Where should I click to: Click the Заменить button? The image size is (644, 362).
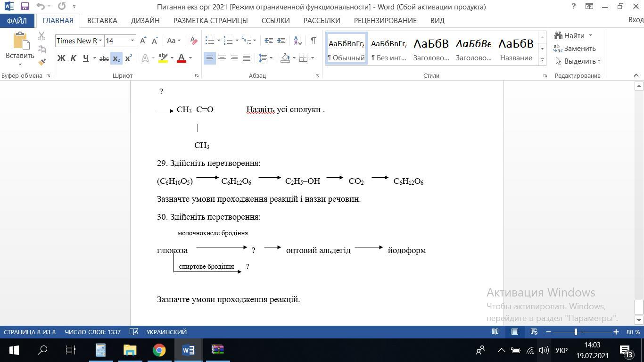tap(575, 49)
